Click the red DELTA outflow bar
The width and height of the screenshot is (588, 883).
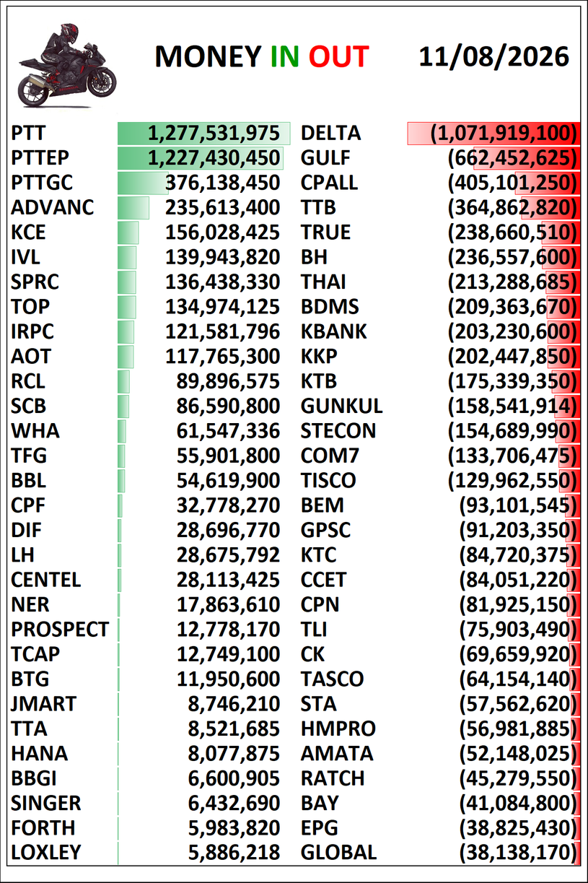pyautogui.click(x=493, y=134)
